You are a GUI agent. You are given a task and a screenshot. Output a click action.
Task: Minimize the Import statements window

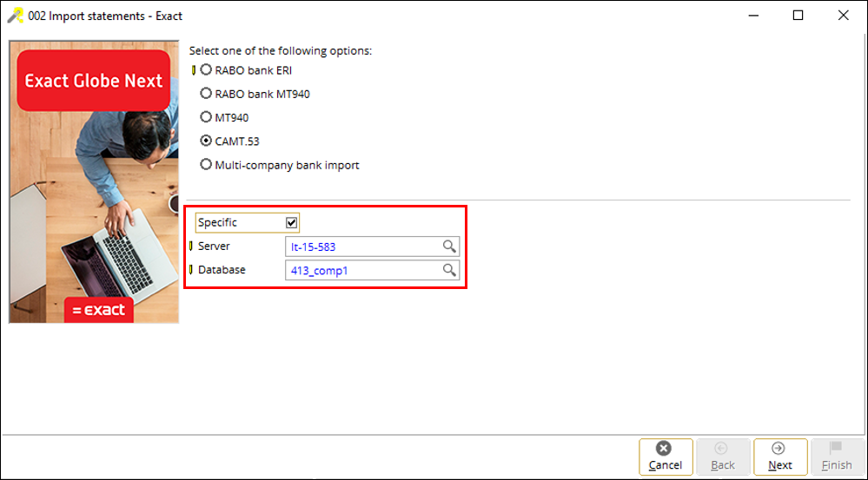point(752,16)
